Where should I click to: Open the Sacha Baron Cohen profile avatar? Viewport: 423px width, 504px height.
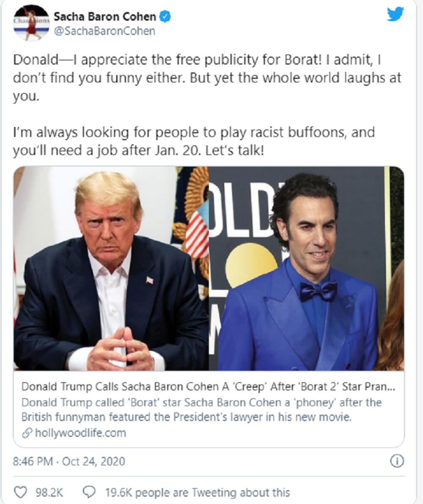(x=31, y=23)
